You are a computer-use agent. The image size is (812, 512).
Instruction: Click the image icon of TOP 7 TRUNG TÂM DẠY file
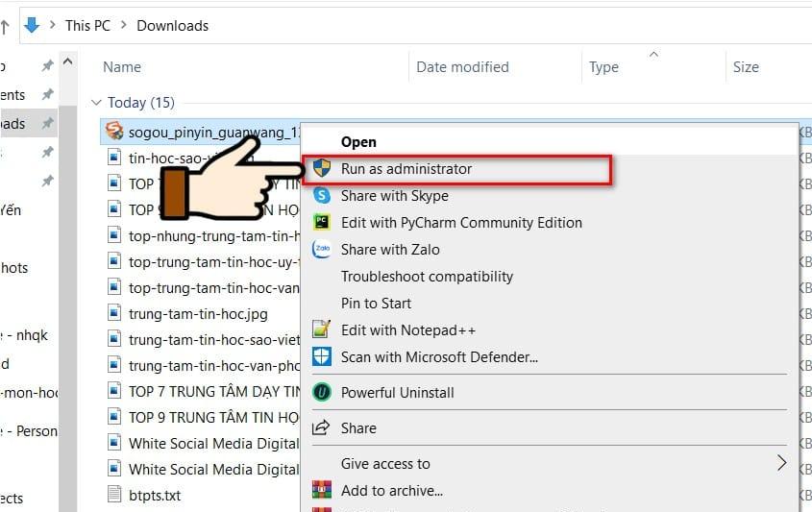pos(114,390)
